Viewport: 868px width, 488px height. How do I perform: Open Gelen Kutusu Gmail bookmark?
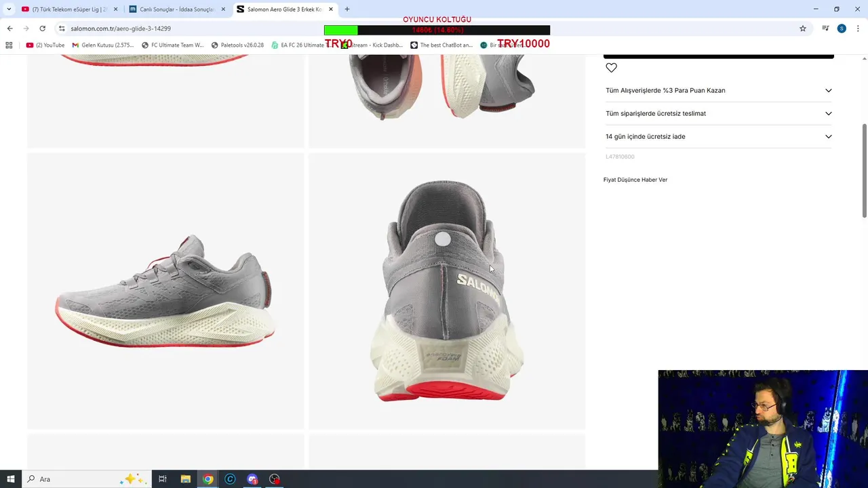tap(103, 45)
